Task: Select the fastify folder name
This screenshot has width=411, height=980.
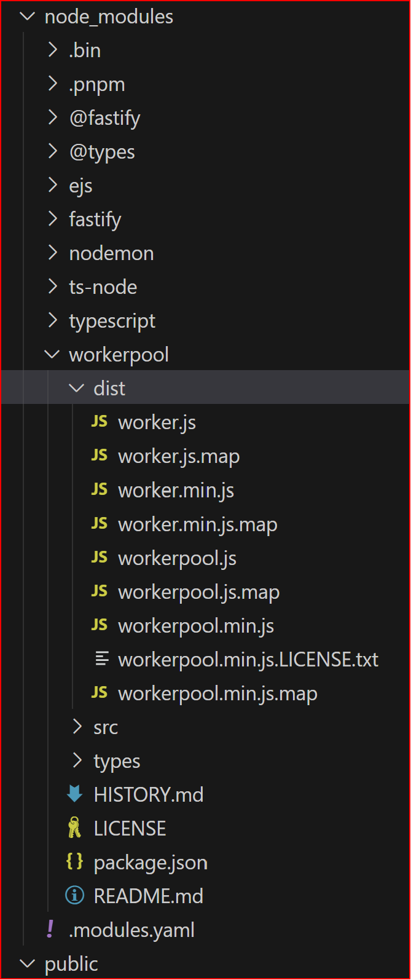Action: 95,220
